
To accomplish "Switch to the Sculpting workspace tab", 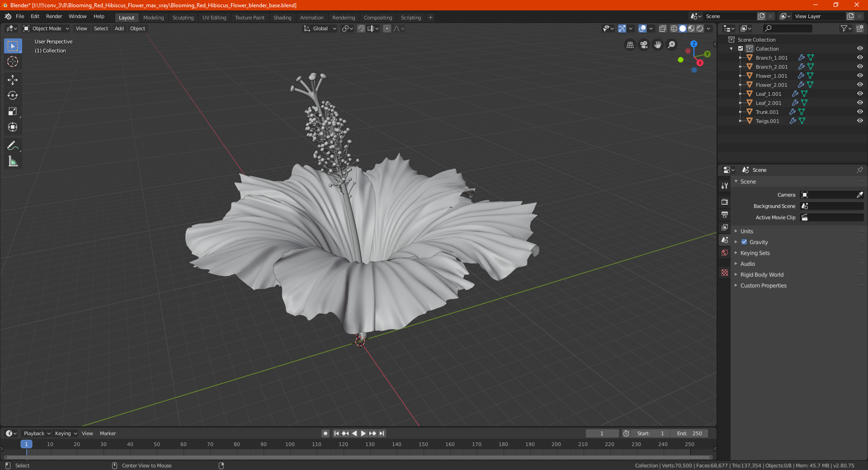I will pyautogui.click(x=183, y=18).
